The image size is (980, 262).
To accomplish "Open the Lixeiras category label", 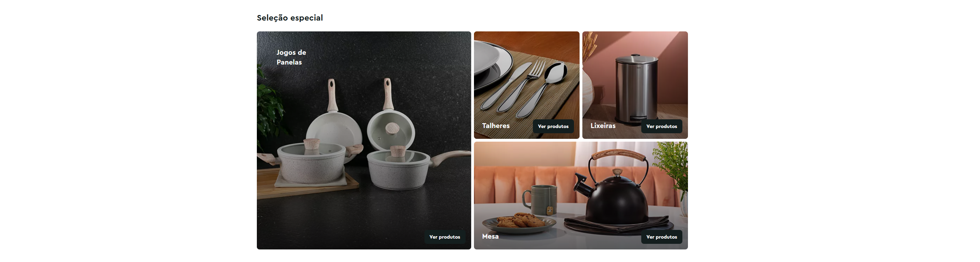I will click(x=603, y=126).
